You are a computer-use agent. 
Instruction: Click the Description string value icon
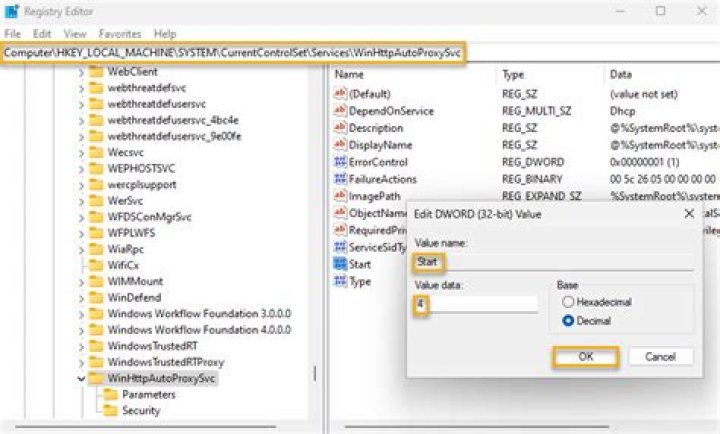340,128
